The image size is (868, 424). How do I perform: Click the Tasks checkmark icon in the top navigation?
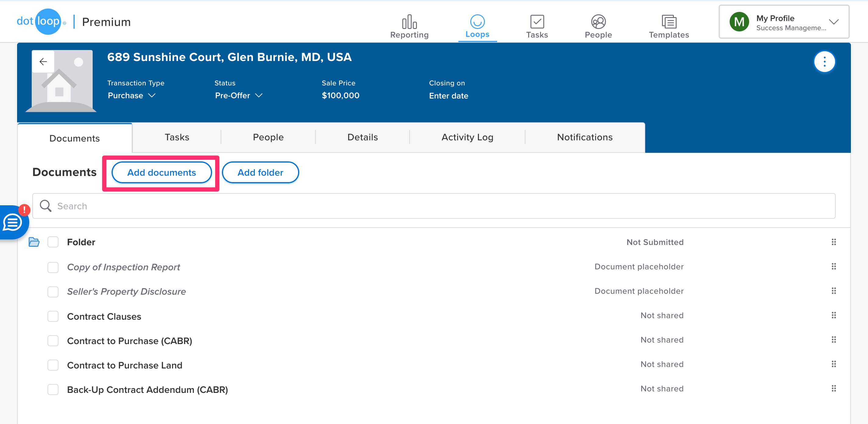coord(537,22)
